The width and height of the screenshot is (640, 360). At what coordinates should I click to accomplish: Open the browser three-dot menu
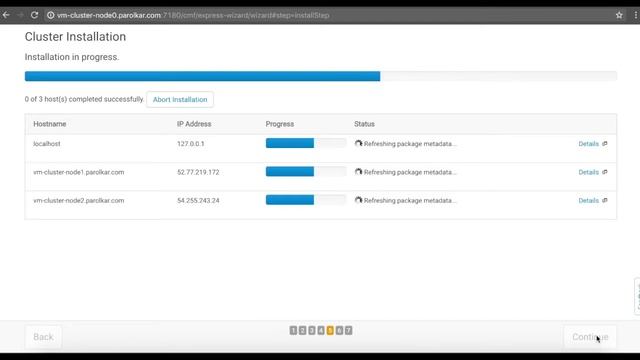click(x=636, y=15)
